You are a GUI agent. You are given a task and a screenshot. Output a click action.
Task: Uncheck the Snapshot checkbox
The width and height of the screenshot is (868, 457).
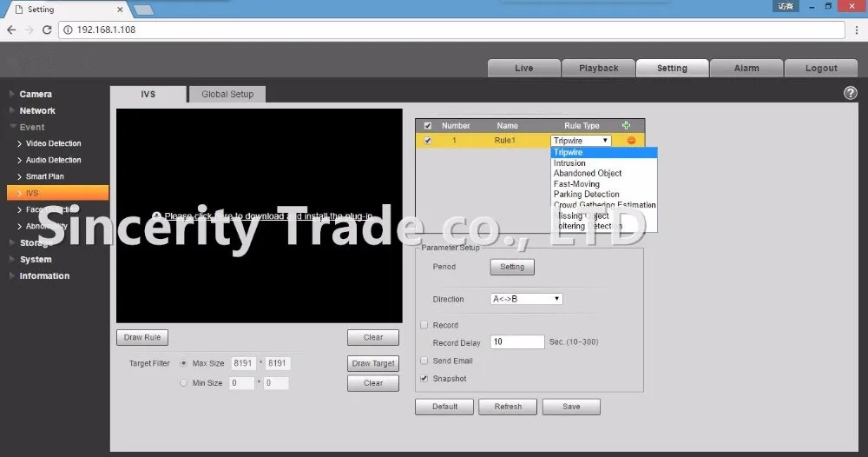coord(424,378)
